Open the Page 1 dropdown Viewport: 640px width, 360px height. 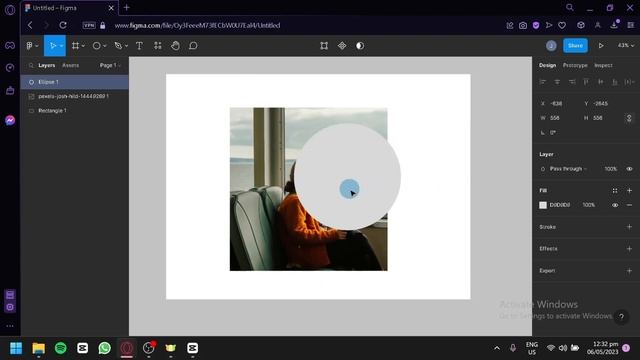(110, 65)
